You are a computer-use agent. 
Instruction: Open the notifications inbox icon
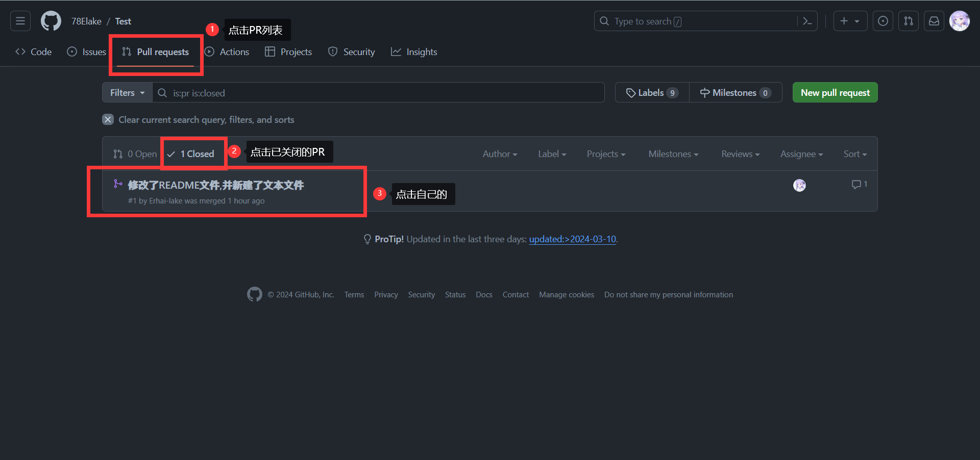pos(934,21)
